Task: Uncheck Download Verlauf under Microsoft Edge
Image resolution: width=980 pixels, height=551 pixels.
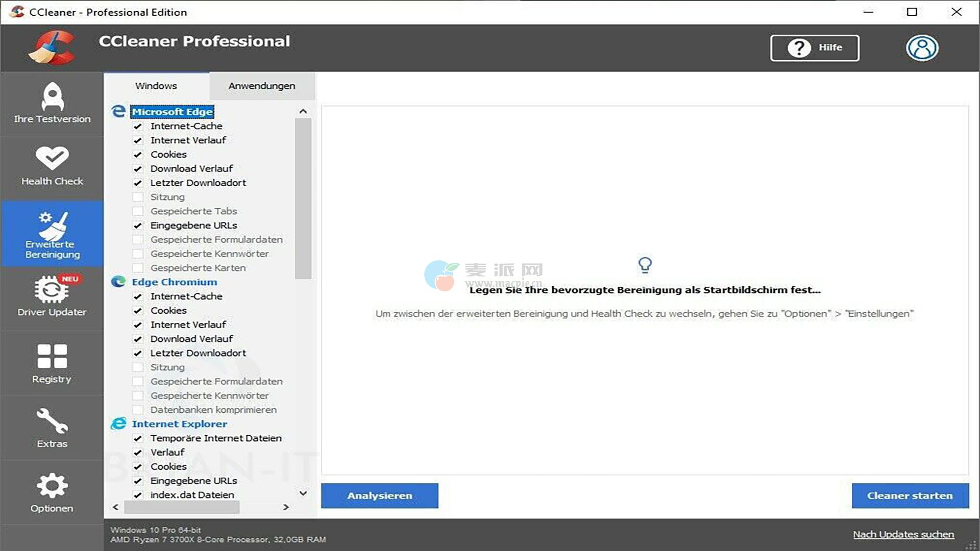Action: click(137, 169)
